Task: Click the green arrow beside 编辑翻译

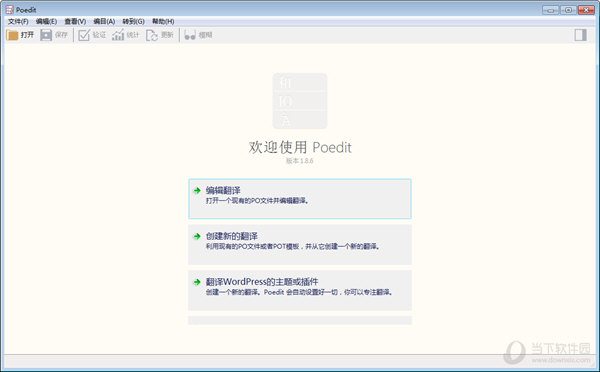Action: pos(197,191)
